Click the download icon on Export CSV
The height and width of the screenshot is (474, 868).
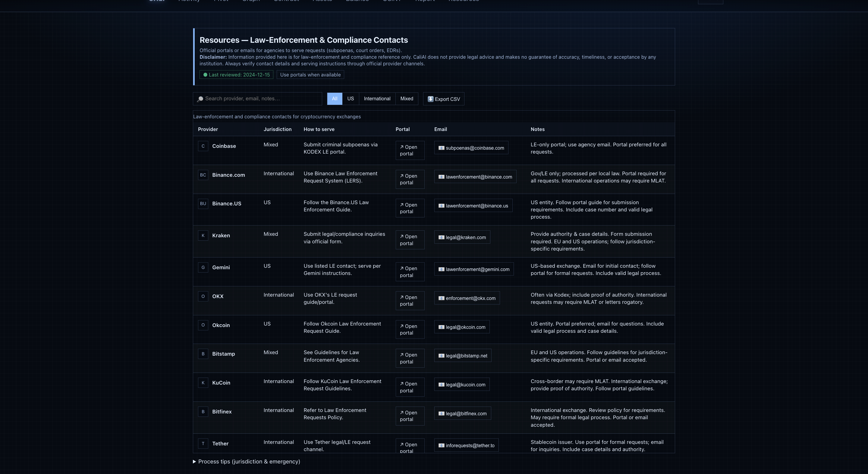click(430, 99)
